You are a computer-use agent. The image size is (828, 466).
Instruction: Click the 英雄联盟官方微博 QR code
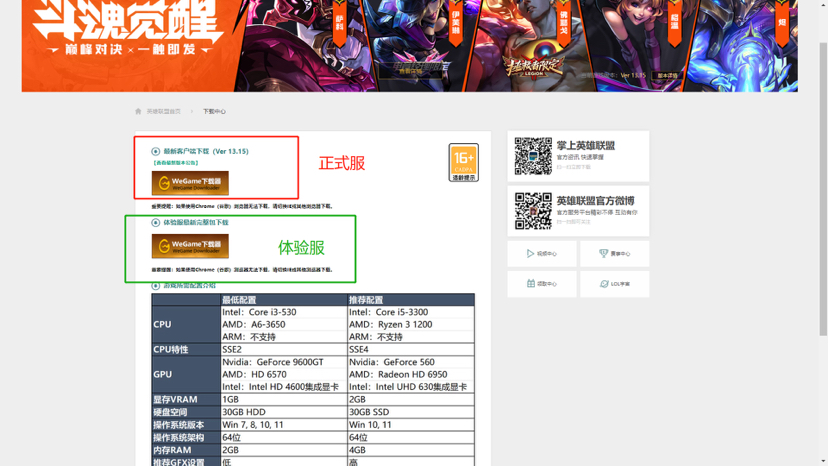(533, 211)
